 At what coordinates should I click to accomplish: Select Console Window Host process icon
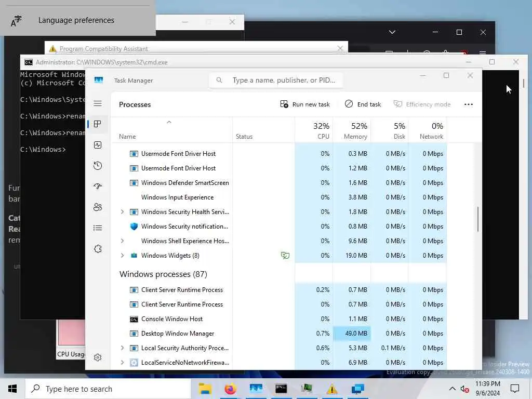[134, 319]
